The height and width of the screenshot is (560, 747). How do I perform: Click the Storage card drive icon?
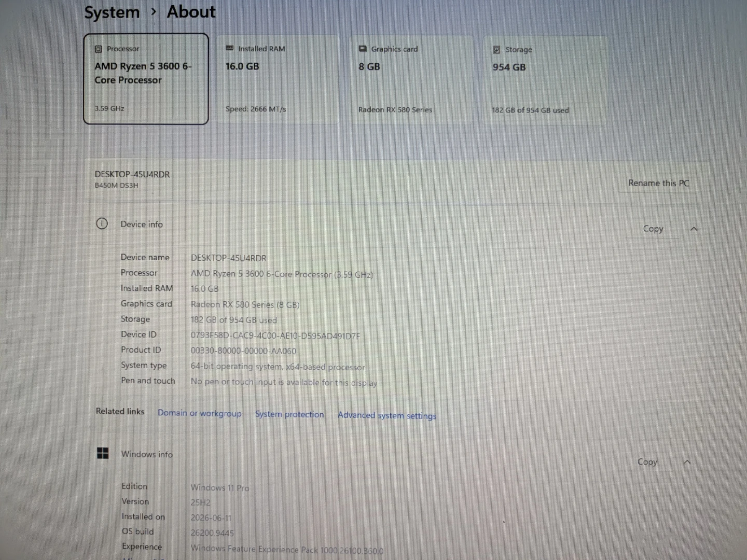coord(496,50)
